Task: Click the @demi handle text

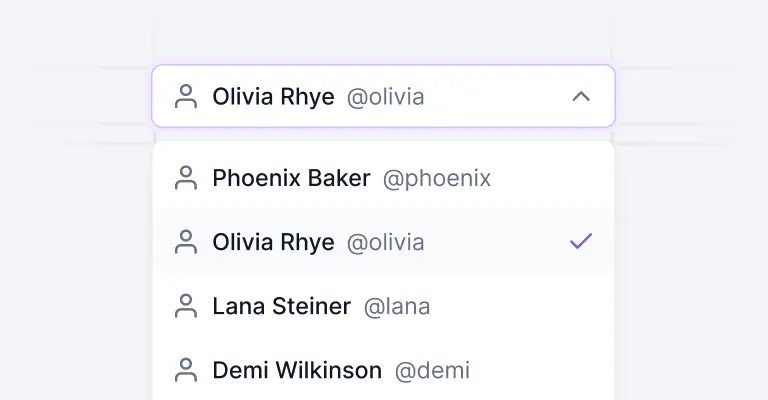Action: [432, 370]
